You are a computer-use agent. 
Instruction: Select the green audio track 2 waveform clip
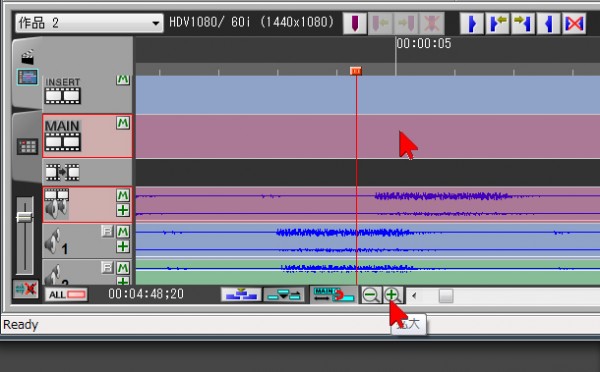[x=368, y=272]
